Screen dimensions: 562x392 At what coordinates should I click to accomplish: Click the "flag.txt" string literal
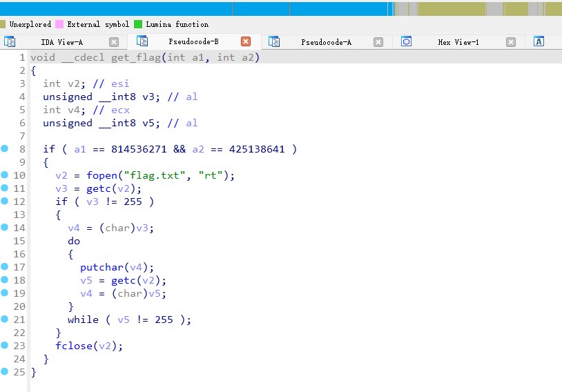(155, 175)
